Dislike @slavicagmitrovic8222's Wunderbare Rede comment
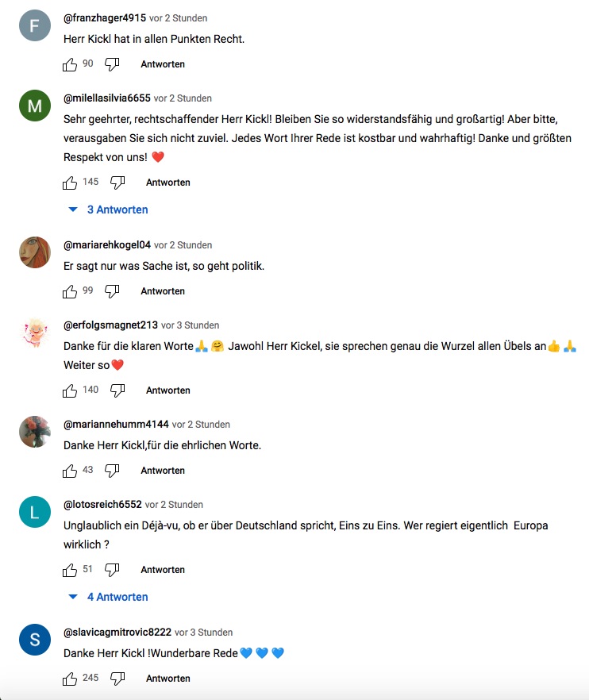The height and width of the screenshot is (700, 589). tap(117, 679)
